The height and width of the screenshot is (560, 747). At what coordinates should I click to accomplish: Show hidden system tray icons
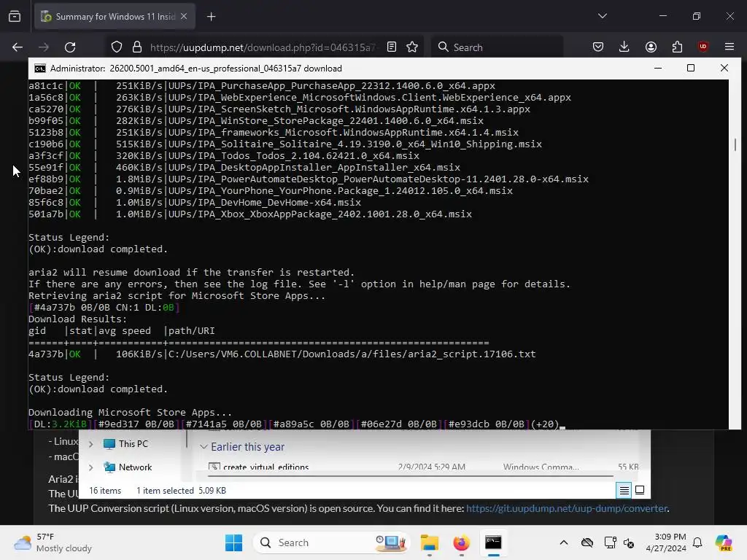click(x=564, y=542)
